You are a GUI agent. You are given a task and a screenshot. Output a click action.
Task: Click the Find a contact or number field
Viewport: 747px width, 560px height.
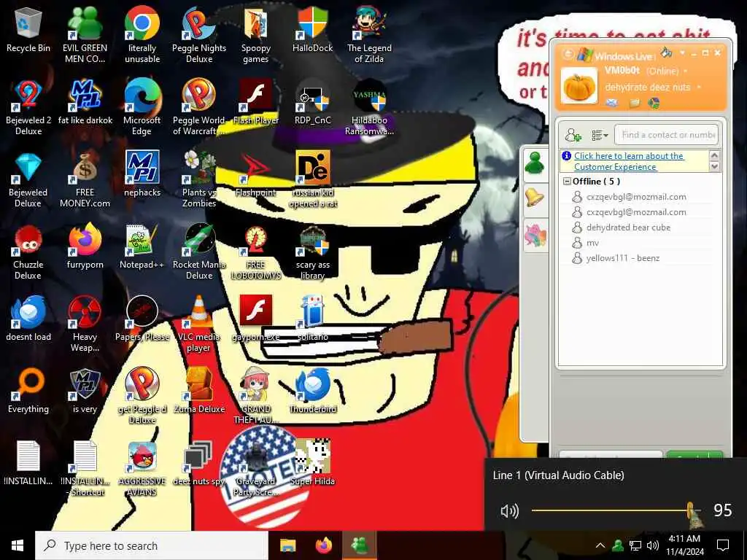click(666, 135)
